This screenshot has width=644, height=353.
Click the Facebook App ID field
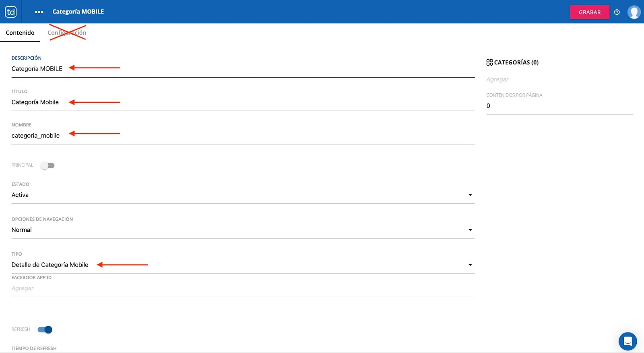pos(242,288)
